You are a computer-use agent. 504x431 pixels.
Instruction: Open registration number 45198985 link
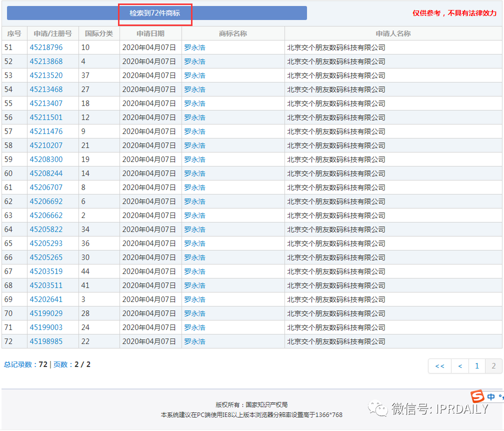(x=46, y=341)
